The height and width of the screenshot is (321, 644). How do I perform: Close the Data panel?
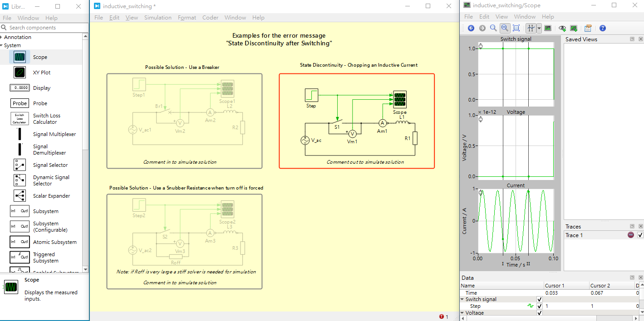(x=640, y=277)
